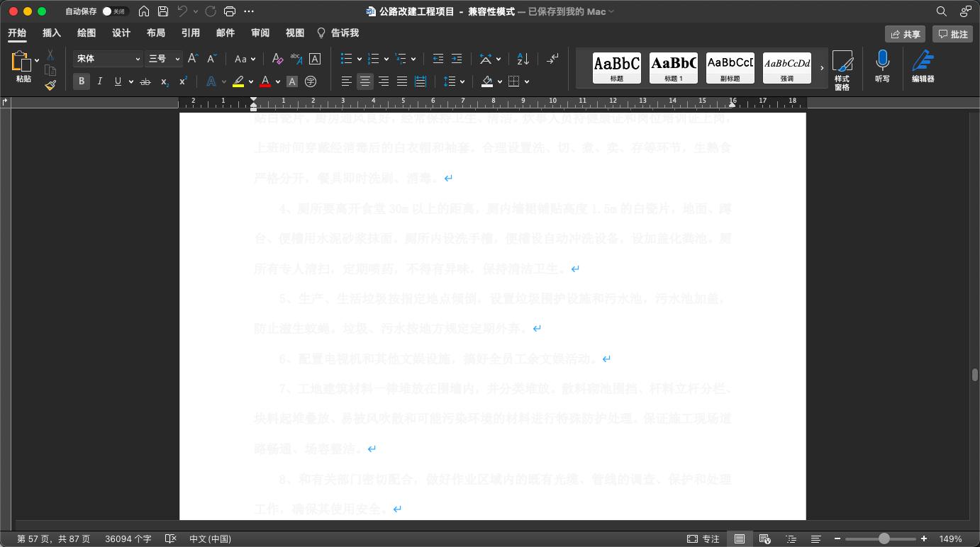The height and width of the screenshot is (547, 980).
Task: Toggle bold formatting
Action: [x=82, y=81]
